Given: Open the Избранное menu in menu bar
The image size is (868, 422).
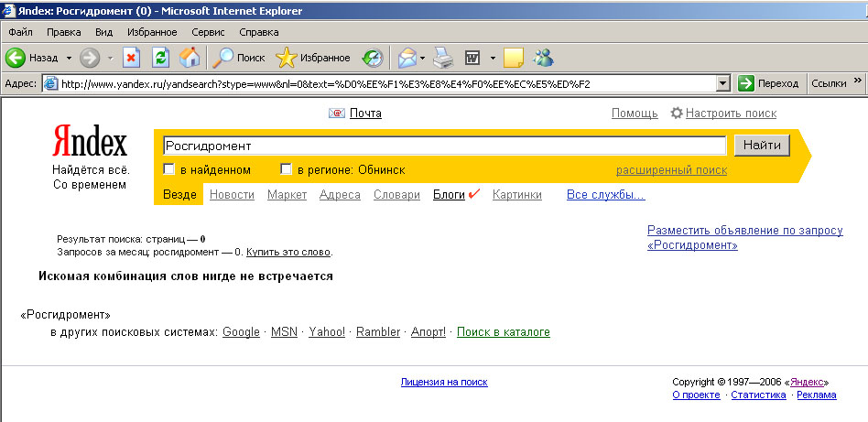Looking at the screenshot, I should coord(152,32).
